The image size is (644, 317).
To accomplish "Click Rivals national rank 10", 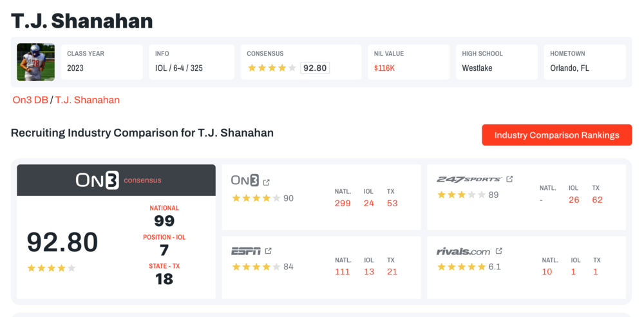I will (x=547, y=272).
